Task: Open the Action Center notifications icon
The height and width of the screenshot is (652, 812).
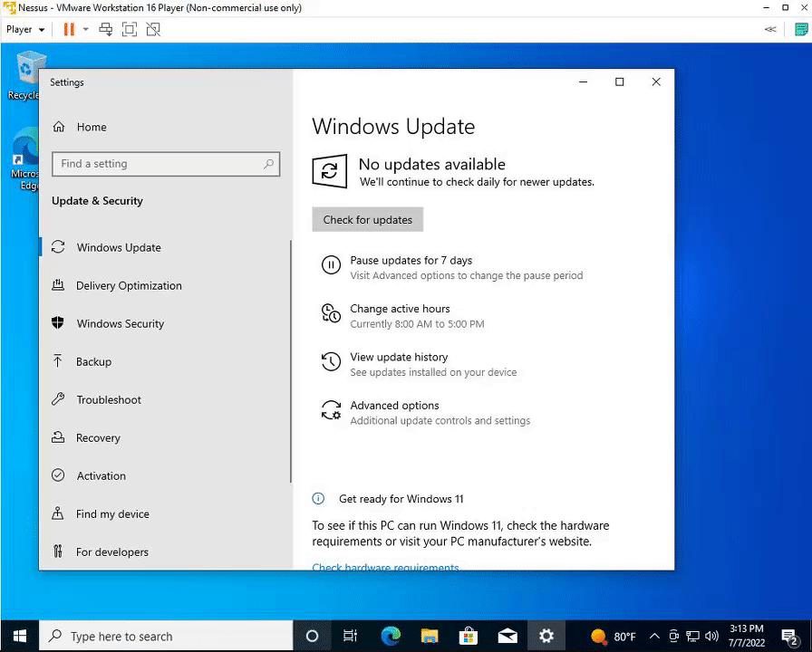Action: click(x=789, y=637)
